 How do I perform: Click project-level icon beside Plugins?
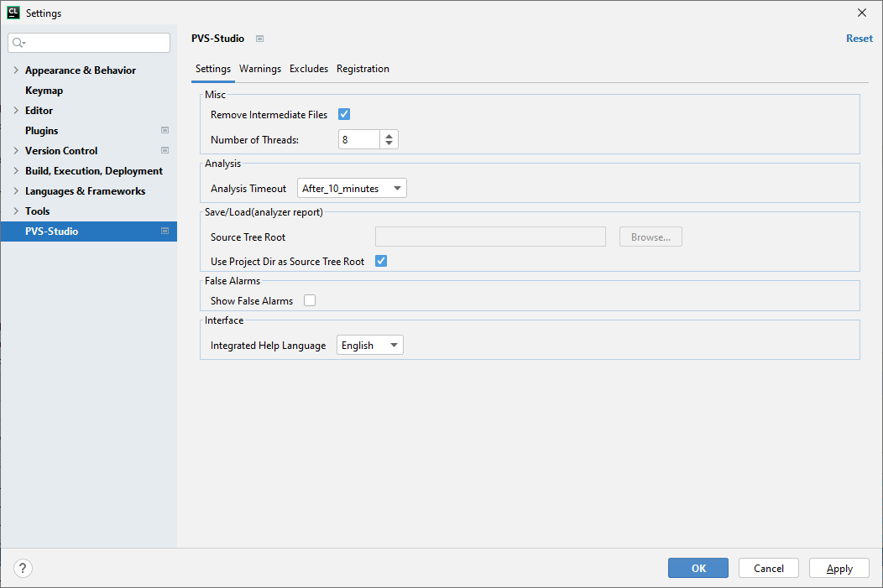pos(165,131)
